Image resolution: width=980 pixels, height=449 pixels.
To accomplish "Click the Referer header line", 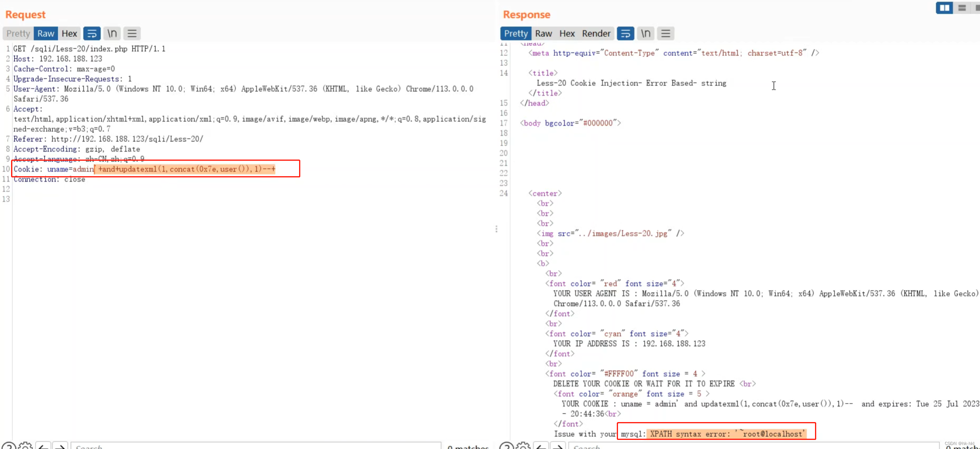I will point(108,139).
